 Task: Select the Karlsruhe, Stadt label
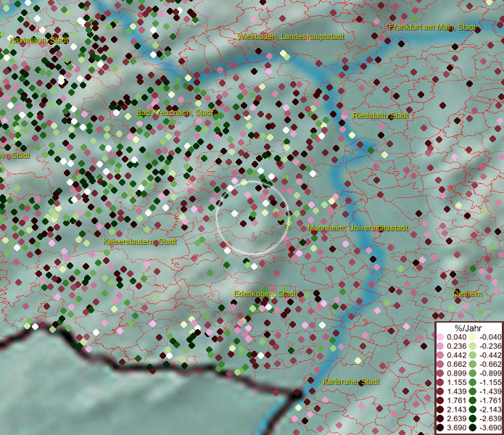tap(351, 381)
